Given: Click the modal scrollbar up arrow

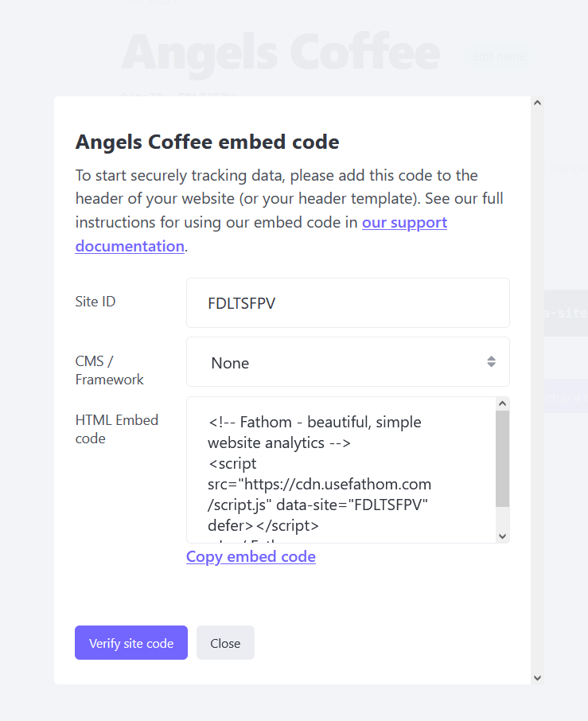Looking at the screenshot, I should (x=537, y=102).
